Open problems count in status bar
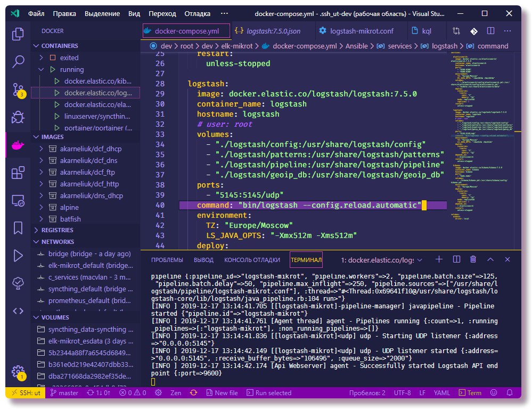The image size is (532, 409). click(133, 392)
